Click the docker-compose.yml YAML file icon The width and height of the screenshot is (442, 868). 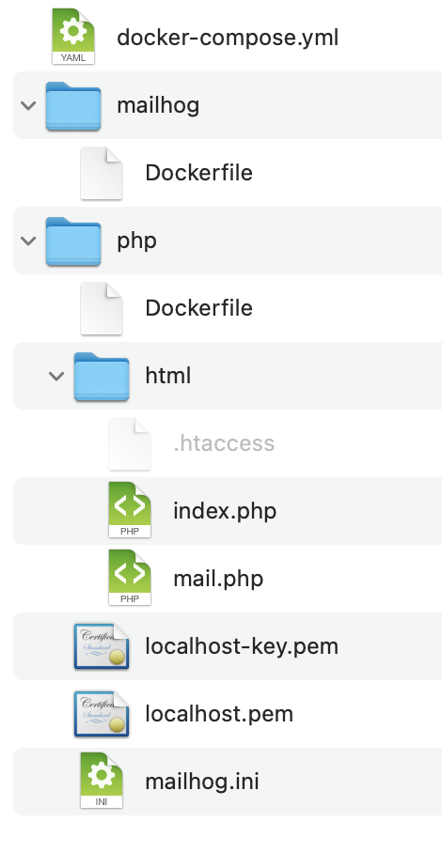73,37
